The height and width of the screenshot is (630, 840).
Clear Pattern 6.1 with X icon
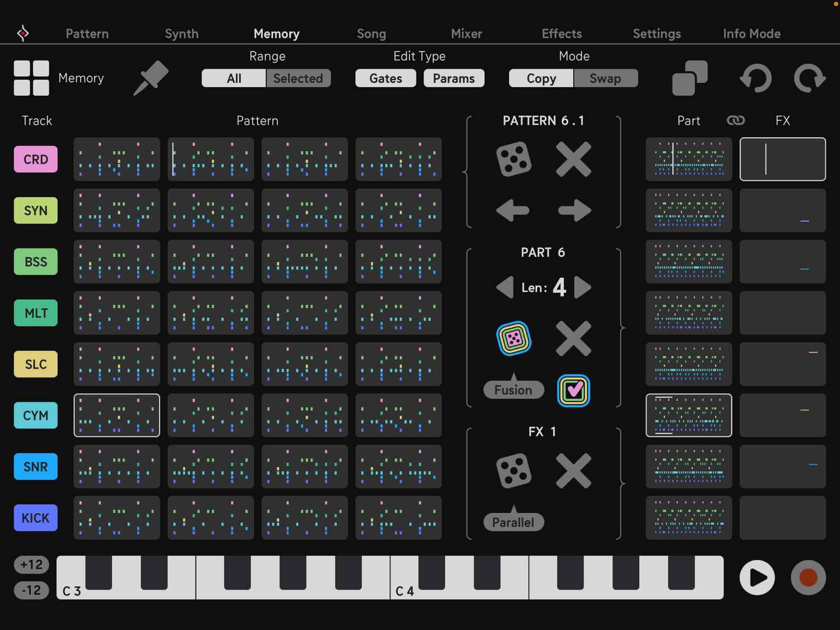573,159
